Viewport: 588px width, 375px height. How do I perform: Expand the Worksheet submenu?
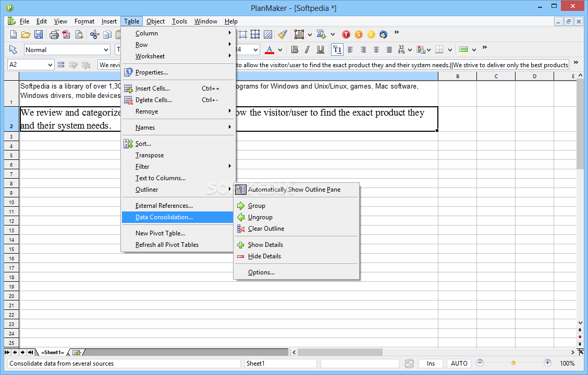pos(178,56)
